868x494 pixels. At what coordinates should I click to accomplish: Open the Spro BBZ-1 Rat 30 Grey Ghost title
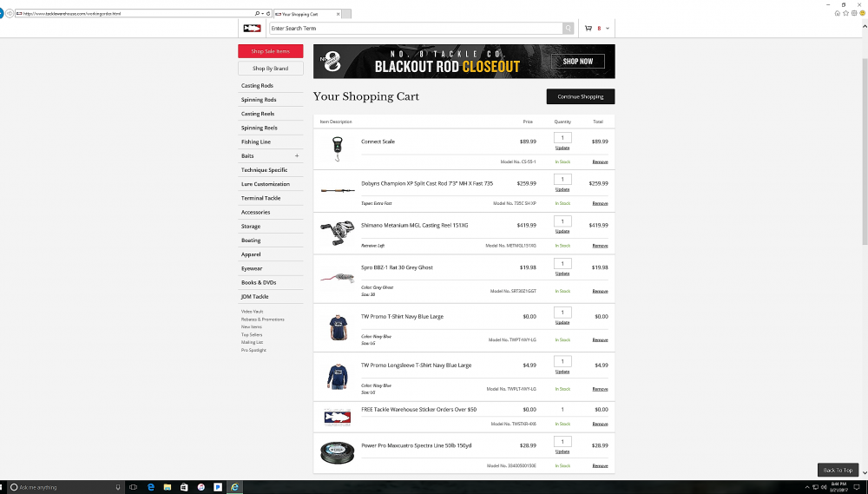pos(397,267)
